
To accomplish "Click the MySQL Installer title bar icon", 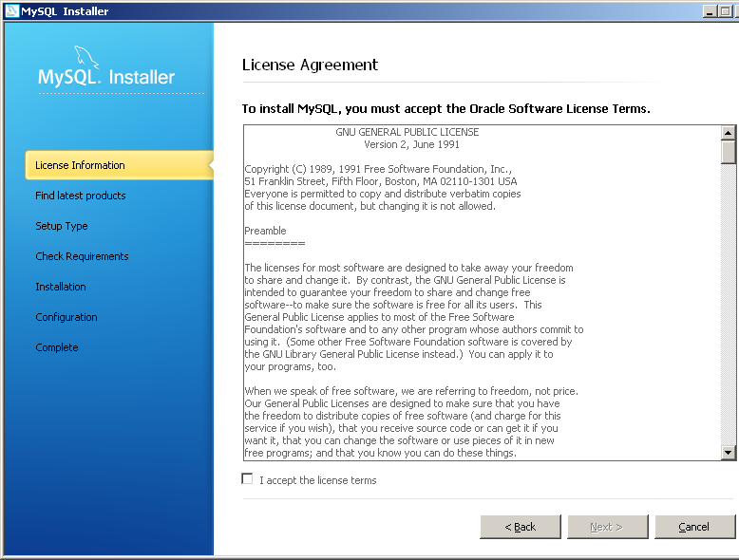I will pyautogui.click(x=11, y=10).
